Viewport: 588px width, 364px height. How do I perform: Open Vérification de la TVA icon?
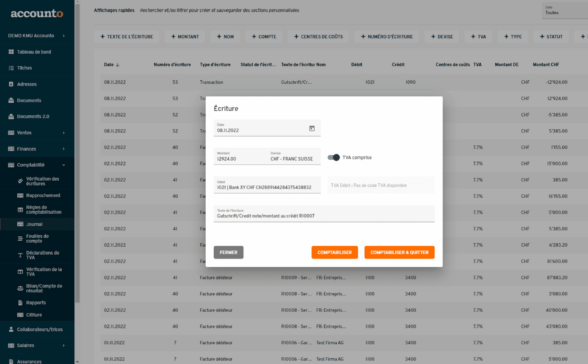coord(20,271)
